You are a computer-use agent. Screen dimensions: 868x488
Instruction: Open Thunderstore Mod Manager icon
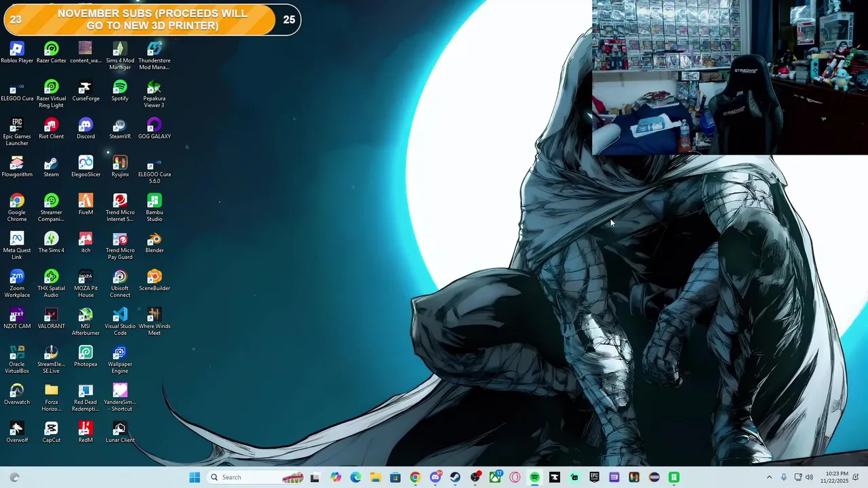tap(155, 56)
